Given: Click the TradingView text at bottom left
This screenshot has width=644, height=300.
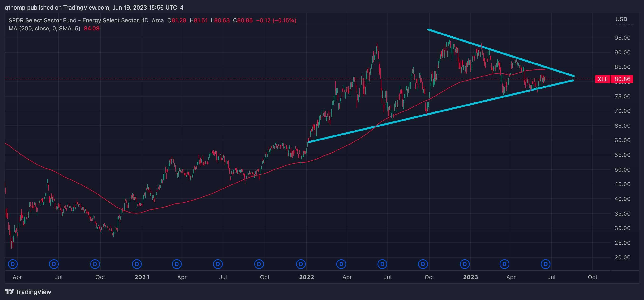Looking at the screenshot, I should click(x=33, y=292).
